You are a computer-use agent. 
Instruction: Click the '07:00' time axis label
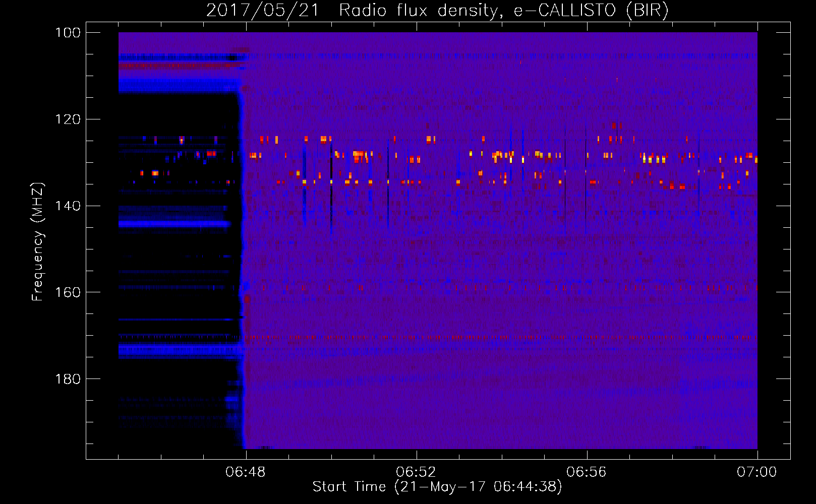pyautogui.click(x=757, y=472)
